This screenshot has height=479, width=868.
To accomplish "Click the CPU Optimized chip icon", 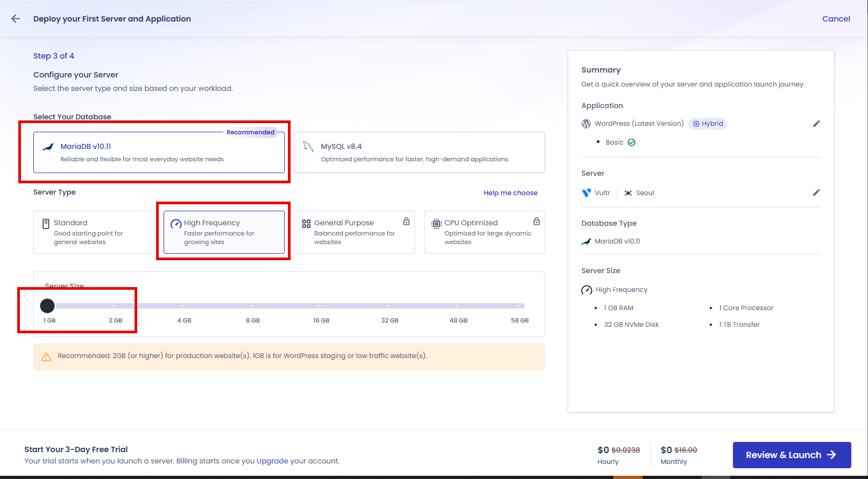I will [x=436, y=224].
